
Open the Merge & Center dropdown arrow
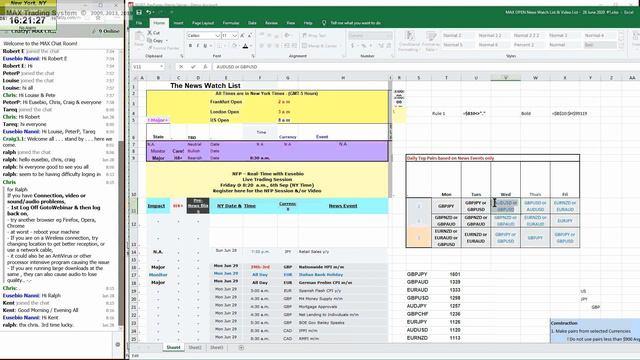click(340, 46)
